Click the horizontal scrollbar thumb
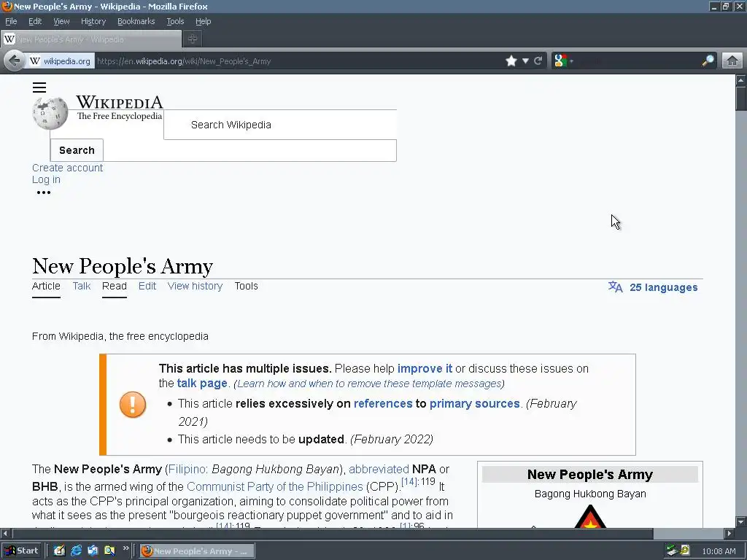Screen dimensions: 747x560 point(333,533)
